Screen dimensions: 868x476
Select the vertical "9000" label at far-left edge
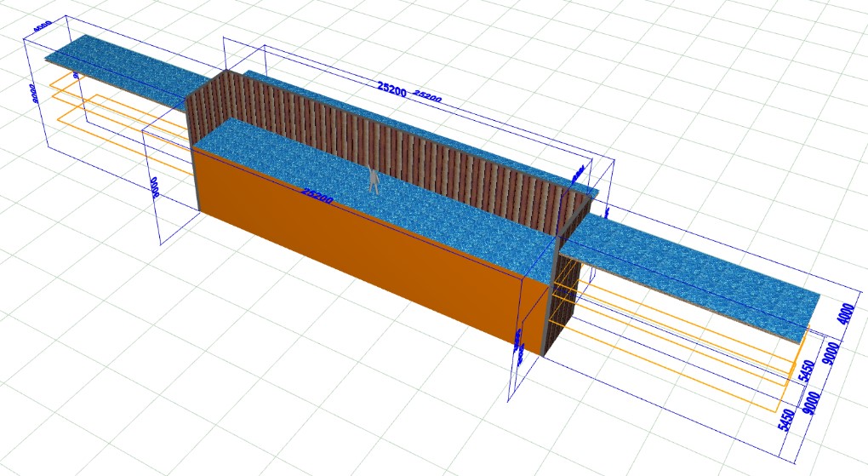pyautogui.click(x=36, y=93)
